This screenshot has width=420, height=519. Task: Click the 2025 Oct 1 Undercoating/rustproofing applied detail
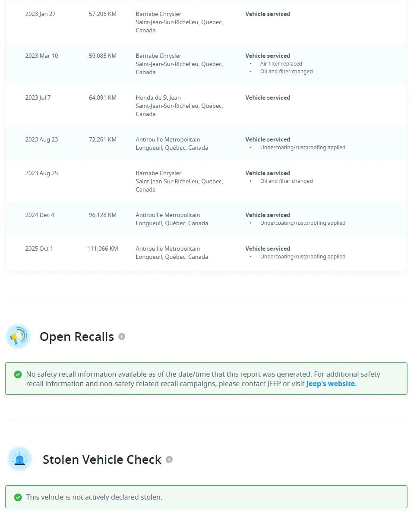pyautogui.click(x=303, y=257)
